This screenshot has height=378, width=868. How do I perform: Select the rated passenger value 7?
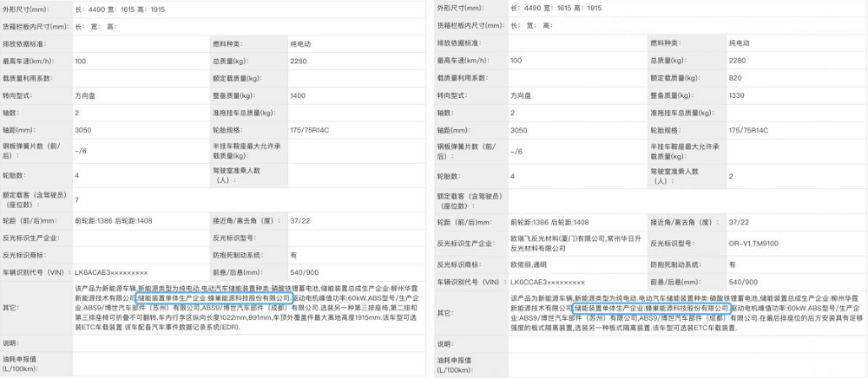[77, 199]
